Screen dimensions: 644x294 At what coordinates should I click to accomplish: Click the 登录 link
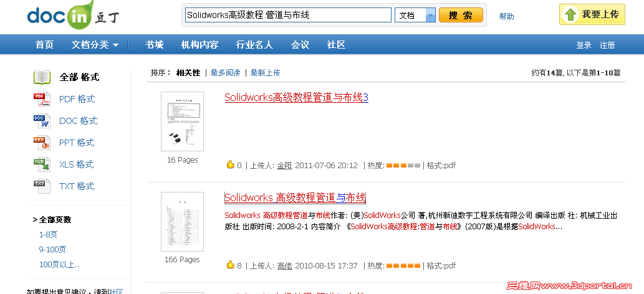[x=584, y=45]
